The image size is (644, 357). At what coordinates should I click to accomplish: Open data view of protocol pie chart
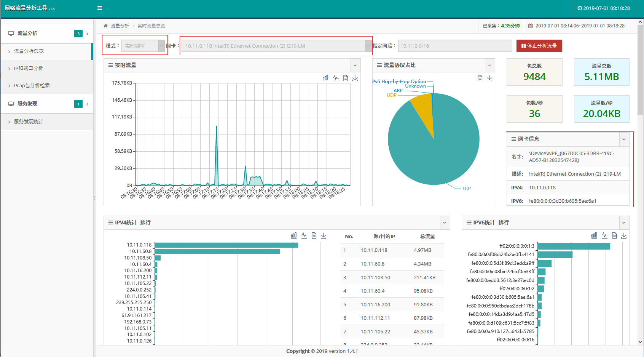[480, 78]
